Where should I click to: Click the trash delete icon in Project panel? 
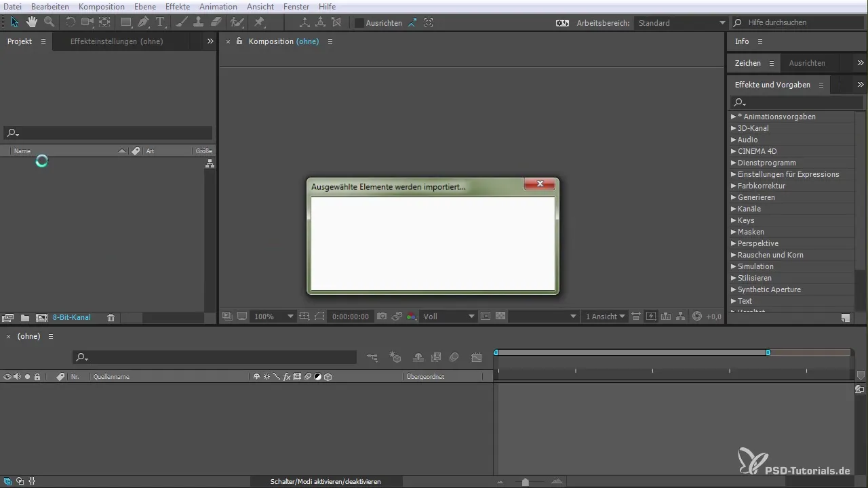pos(111,317)
